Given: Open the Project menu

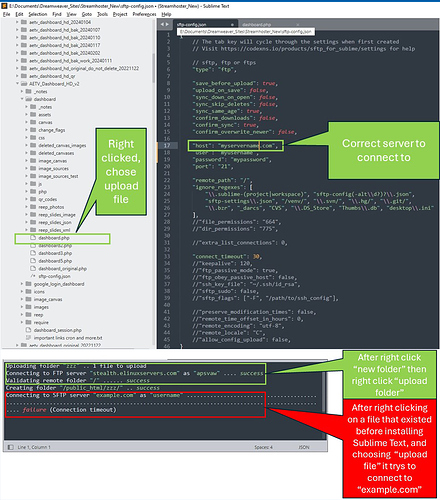Looking at the screenshot, I should (120, 14).
